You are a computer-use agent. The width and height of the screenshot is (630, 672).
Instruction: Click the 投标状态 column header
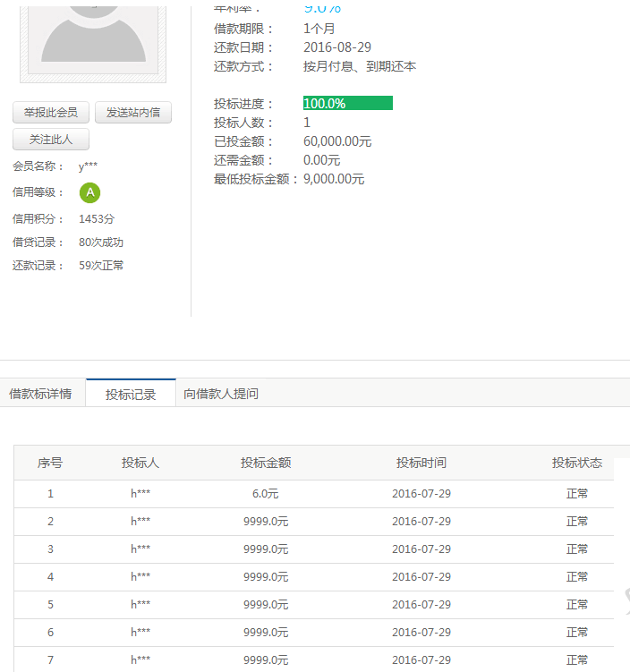(x=577, y=463)
